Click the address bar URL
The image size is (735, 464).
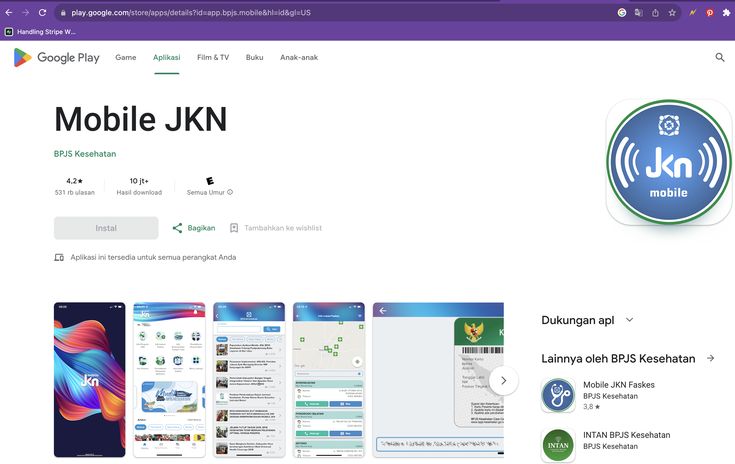(191, 13)
